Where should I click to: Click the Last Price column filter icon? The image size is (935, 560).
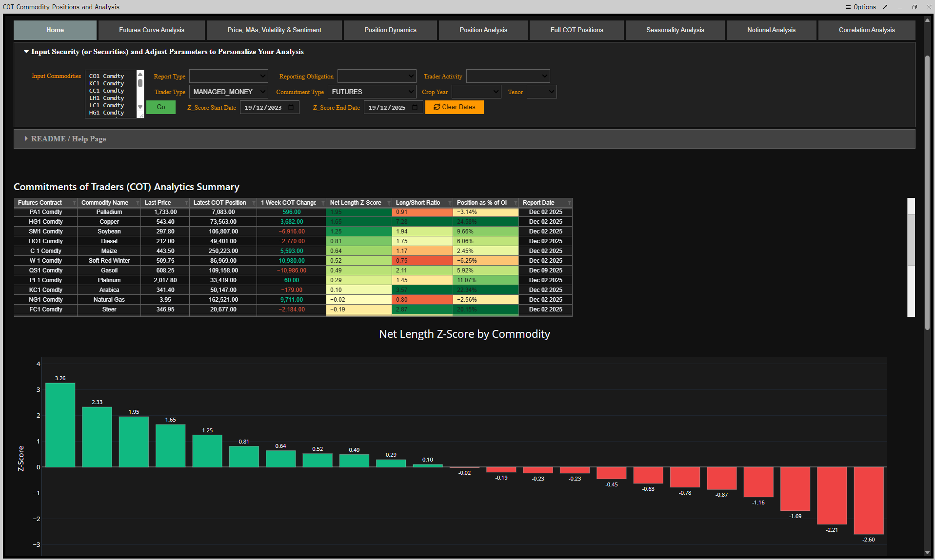pyautogui.click(x=186, y=203)
